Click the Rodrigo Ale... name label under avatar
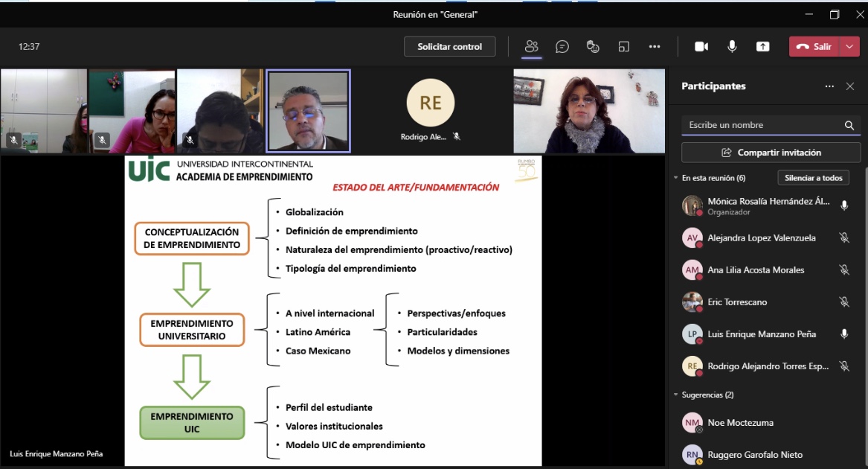This screenshot has width=868, height=469. [x=423, y=136]
